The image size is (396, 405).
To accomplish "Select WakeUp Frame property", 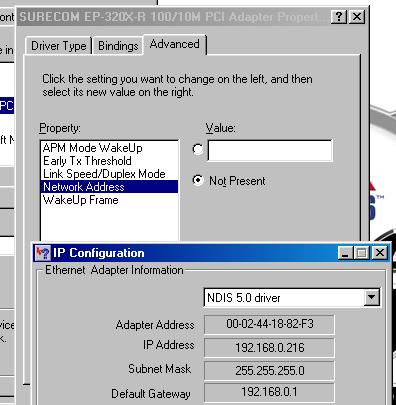I will pyautogui.click(x=109, y=200).
